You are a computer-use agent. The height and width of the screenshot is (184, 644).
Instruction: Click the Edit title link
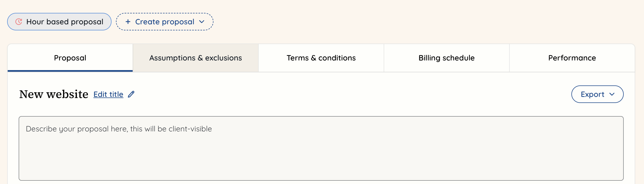[x=108, y=94]
